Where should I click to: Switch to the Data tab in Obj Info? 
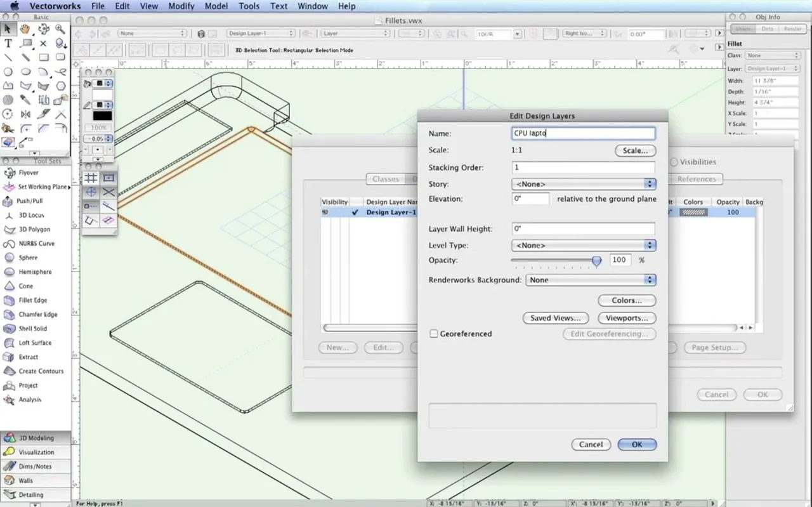(x=767, y=29)
